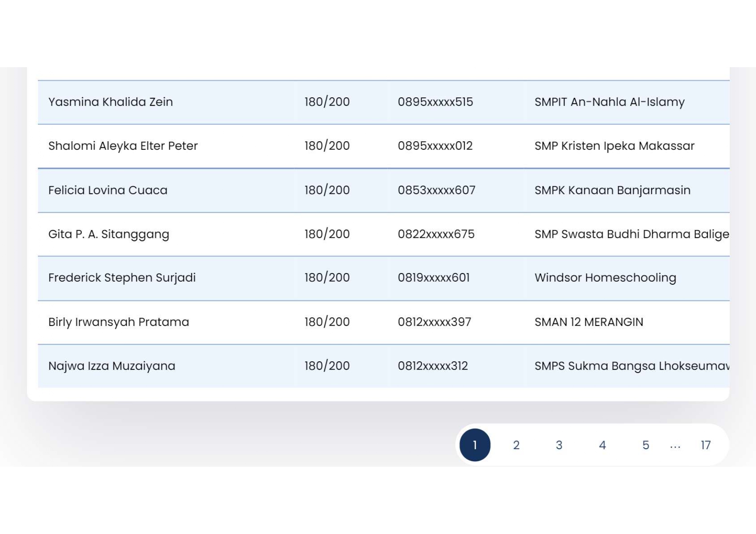Viewport: 756px width, 534px height.
Task: Select pagination page 4
Action: pyautogui.click(x=602, y=445)
